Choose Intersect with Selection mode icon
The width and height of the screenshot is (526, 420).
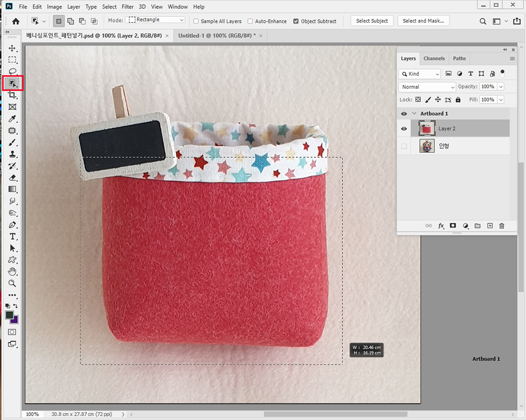pyautogui.click(x=94, y=21)
